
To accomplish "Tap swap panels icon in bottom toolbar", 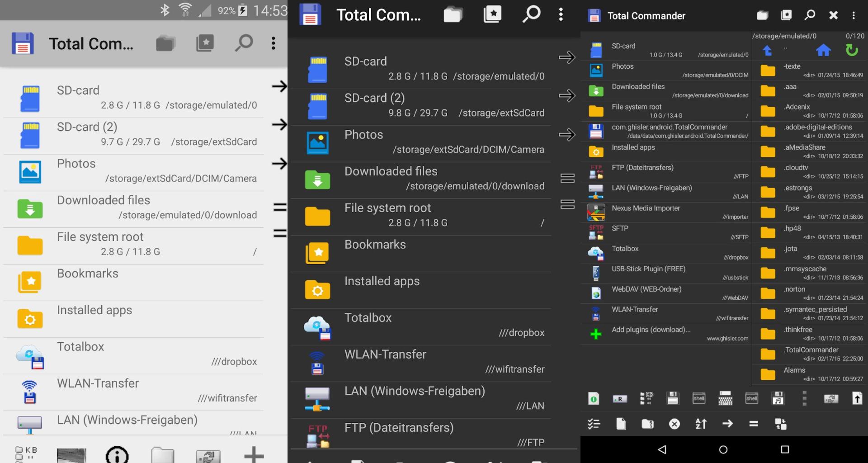I will pos(781,424).
